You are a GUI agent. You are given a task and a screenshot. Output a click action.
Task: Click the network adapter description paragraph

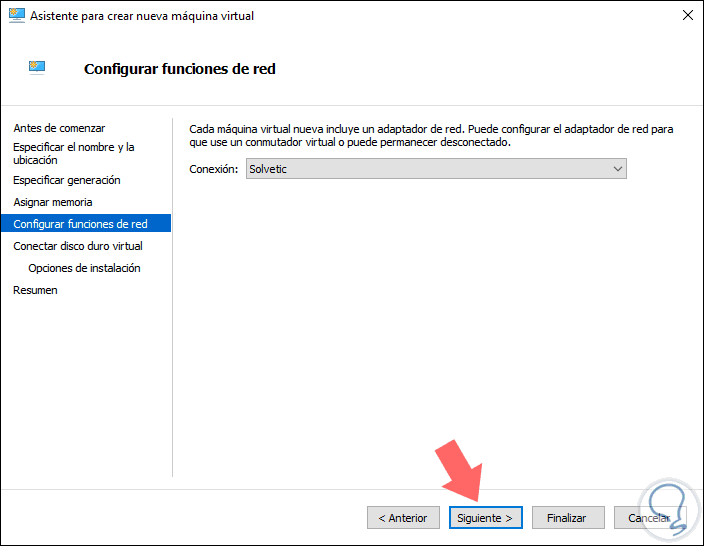click(x=430, y=135)
